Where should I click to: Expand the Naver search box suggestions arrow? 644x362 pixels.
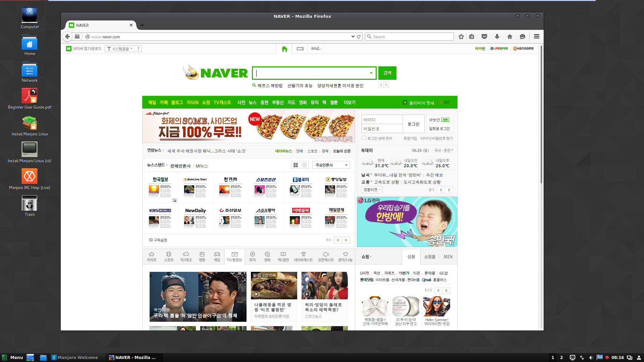pos(371,73)
